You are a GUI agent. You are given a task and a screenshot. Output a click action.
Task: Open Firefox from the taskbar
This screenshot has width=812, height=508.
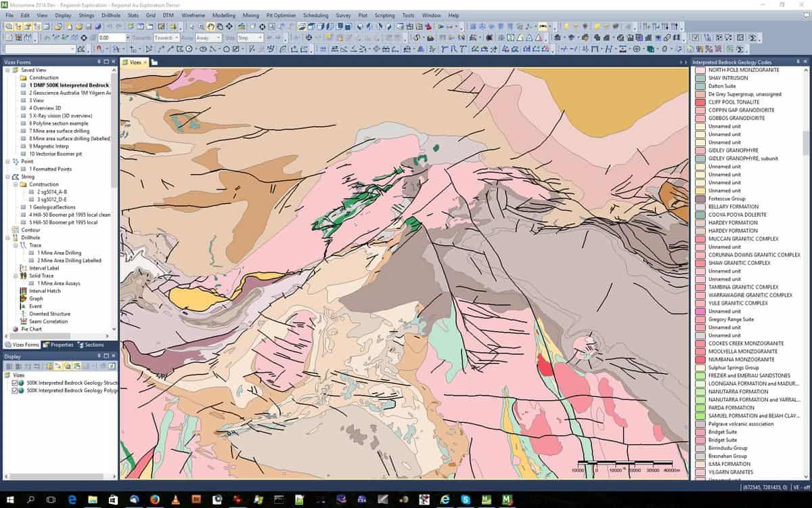[x=154, y=500]
